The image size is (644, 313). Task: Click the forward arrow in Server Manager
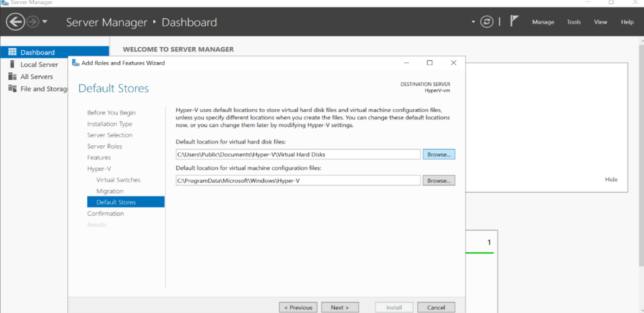pos(33,22)
